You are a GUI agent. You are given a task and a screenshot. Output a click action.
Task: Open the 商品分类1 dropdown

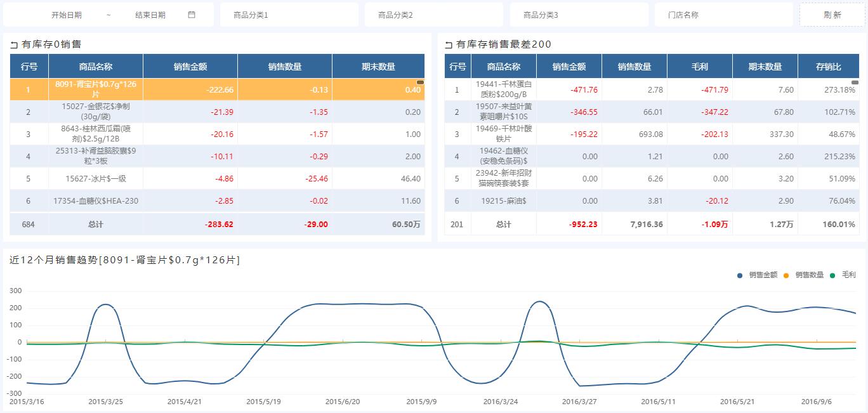pyautogui.click(x=289, y=14)
